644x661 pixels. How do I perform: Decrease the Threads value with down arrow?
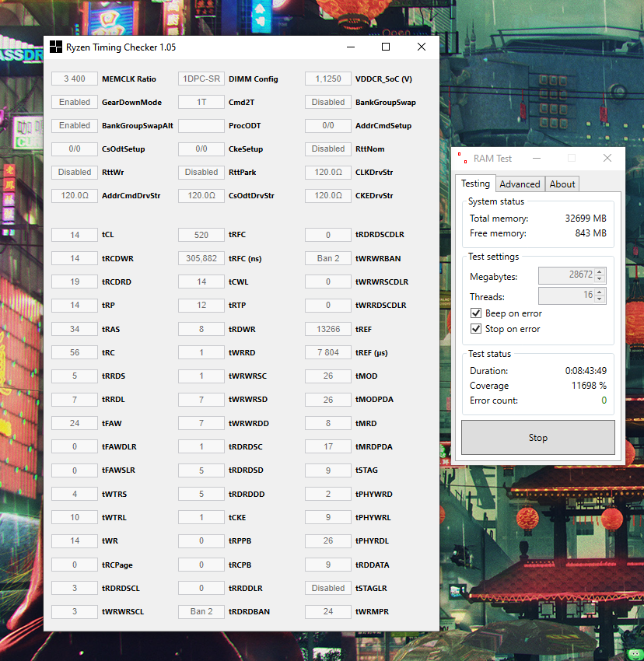click(x=600, y=299)
